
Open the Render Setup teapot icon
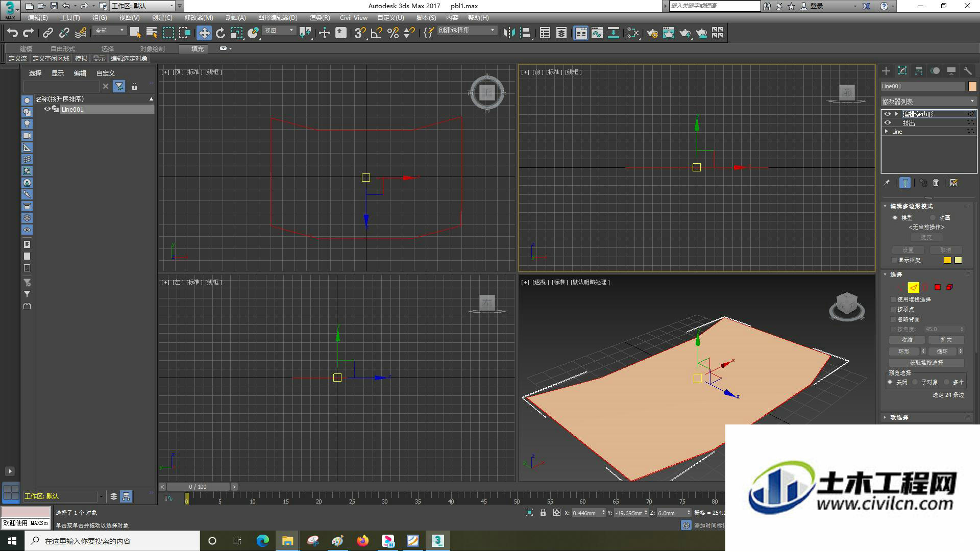[x=652, y=33]
